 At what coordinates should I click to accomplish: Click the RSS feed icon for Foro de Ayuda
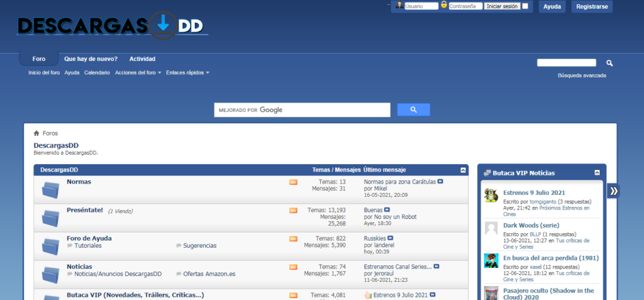click(x=293, y=238)
